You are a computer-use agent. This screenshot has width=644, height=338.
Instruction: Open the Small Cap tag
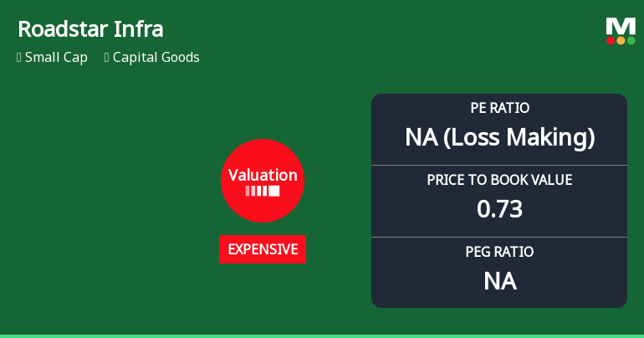56,58
